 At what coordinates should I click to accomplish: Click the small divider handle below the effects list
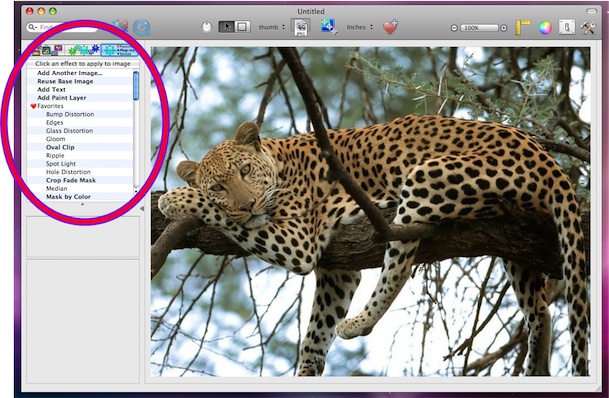[82, 204]
